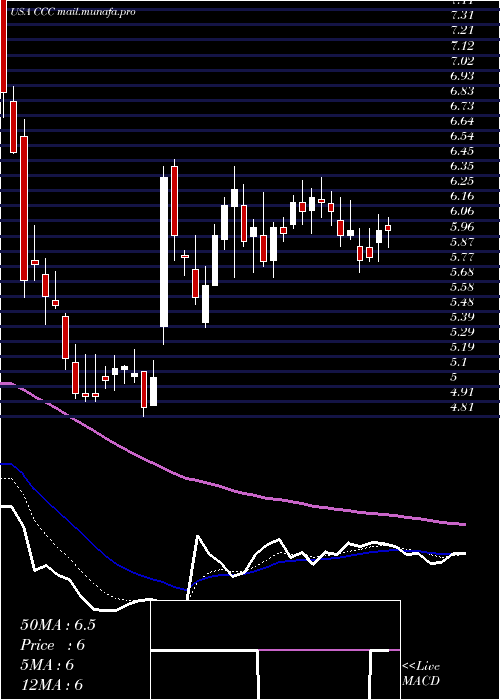The width and height of the screenshot is (500, 700).
Task: Click the 5 price axis label
Action: (454, 377)
